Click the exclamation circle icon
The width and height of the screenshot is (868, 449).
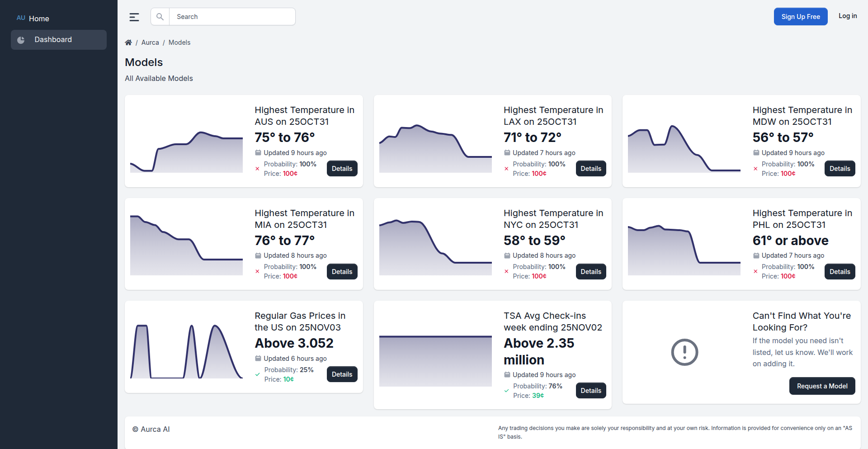click(684, 352)
